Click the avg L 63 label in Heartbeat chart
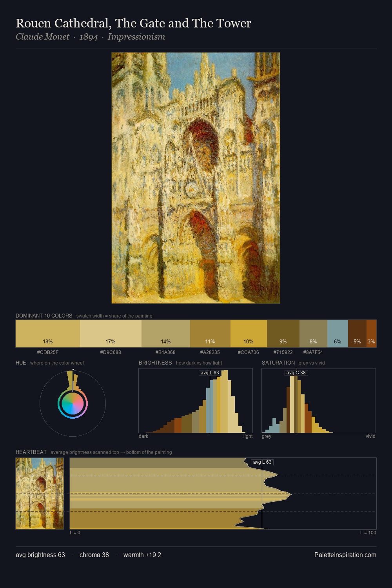This screenshot has height=588, width=392. [262, 462]
